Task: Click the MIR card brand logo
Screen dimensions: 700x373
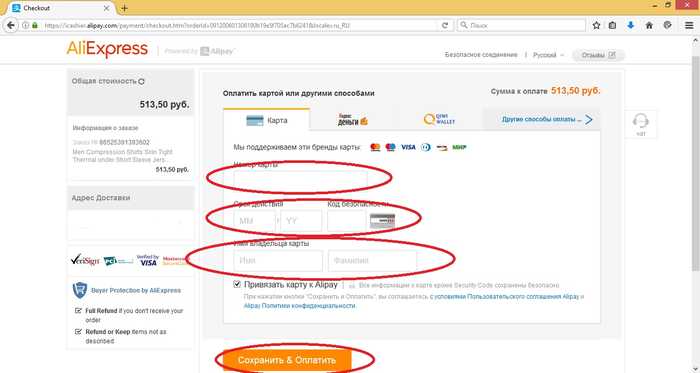Action: (459, 147)
